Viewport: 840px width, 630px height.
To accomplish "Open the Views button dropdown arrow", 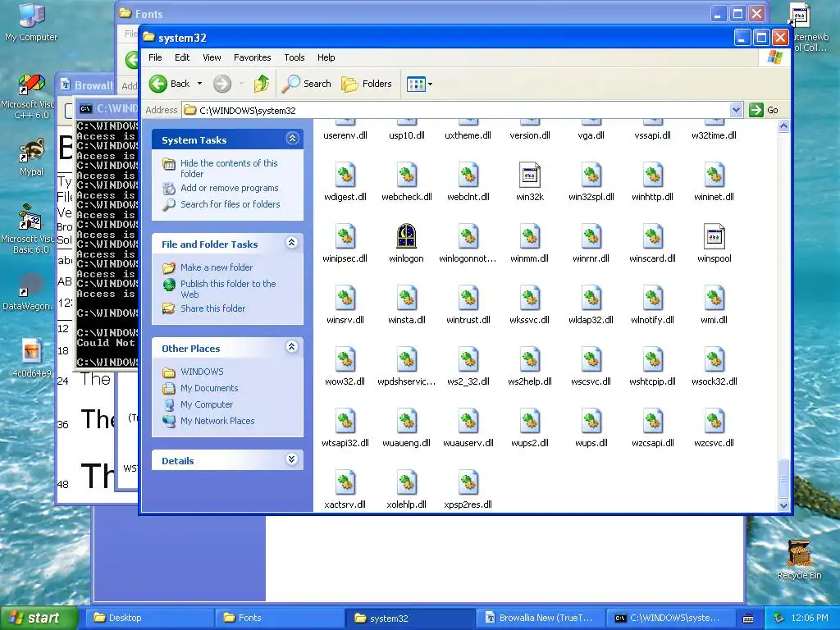I will point(430,84).
